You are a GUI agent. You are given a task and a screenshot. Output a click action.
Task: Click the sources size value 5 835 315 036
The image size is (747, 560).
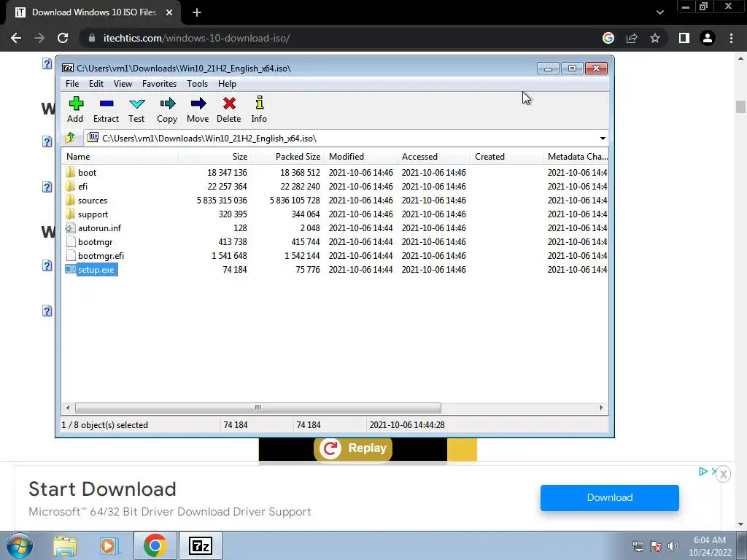point(222,201)
